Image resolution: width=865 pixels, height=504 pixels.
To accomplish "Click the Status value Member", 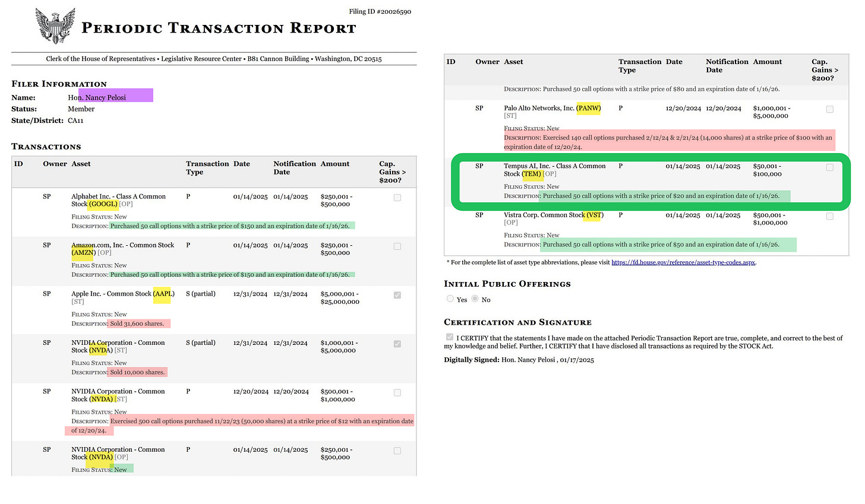I will click(x=81, y=109).
